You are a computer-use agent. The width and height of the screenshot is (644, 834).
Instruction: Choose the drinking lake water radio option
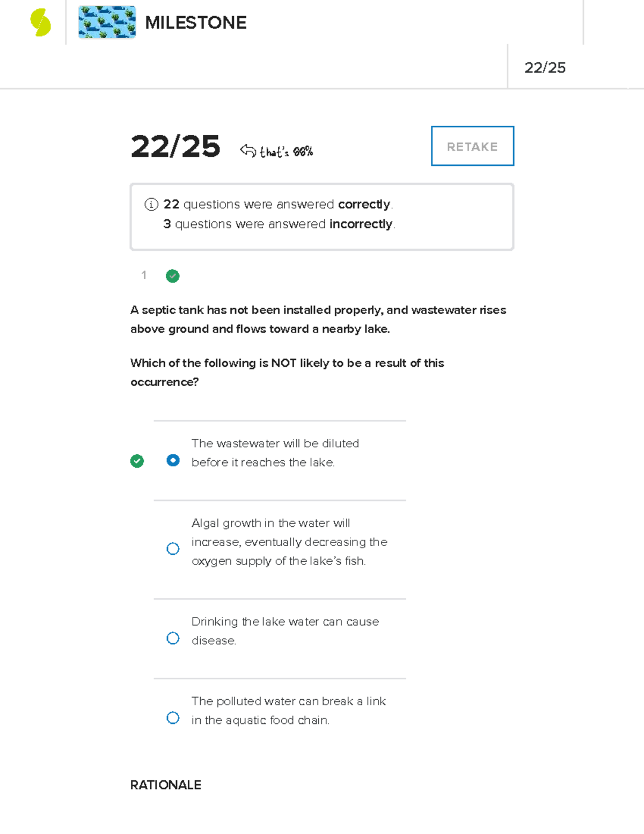[x=173, y=638]
